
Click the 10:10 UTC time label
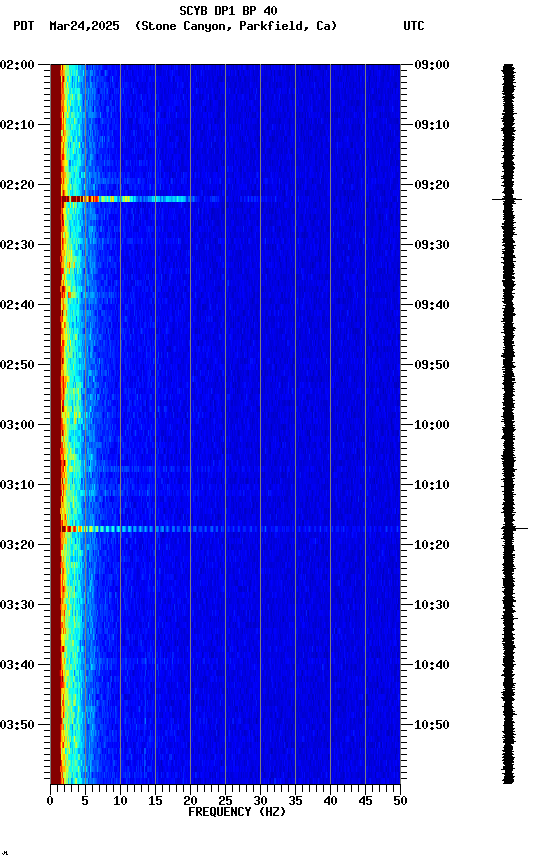(432, 485)
